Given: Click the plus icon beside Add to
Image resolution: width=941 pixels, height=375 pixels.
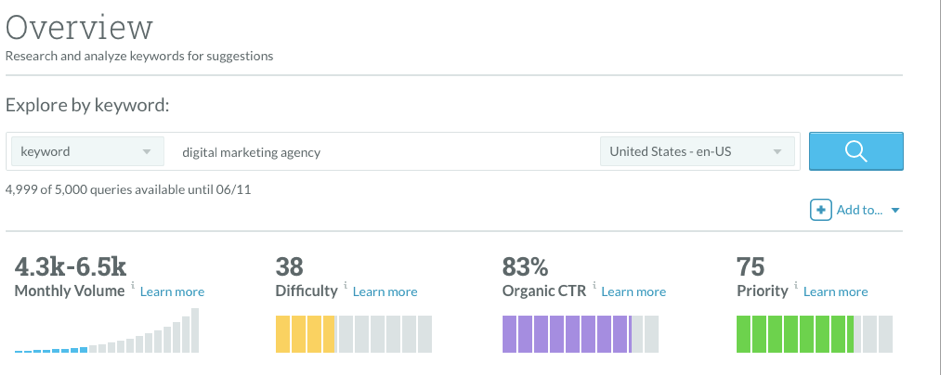Looking at the screenshot, I should (820, 210).
